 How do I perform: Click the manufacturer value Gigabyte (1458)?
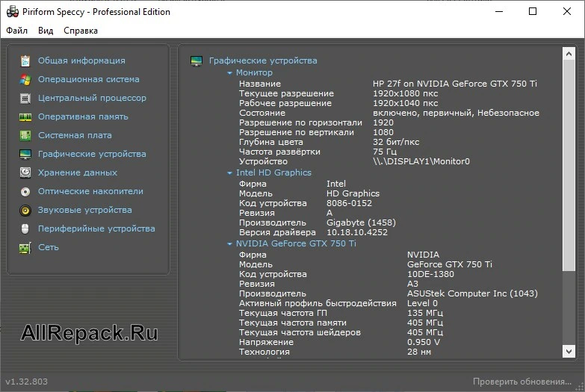pyautogui.click(x=361, y=223)
